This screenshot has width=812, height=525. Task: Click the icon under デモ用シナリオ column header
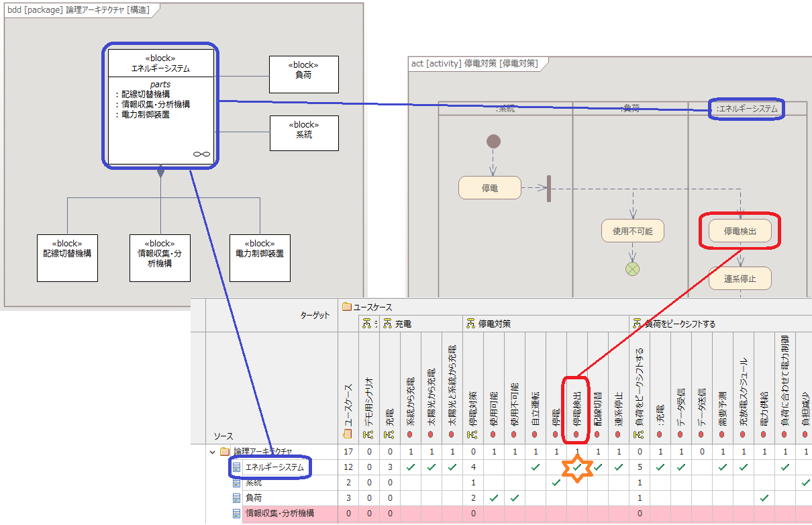368,436
